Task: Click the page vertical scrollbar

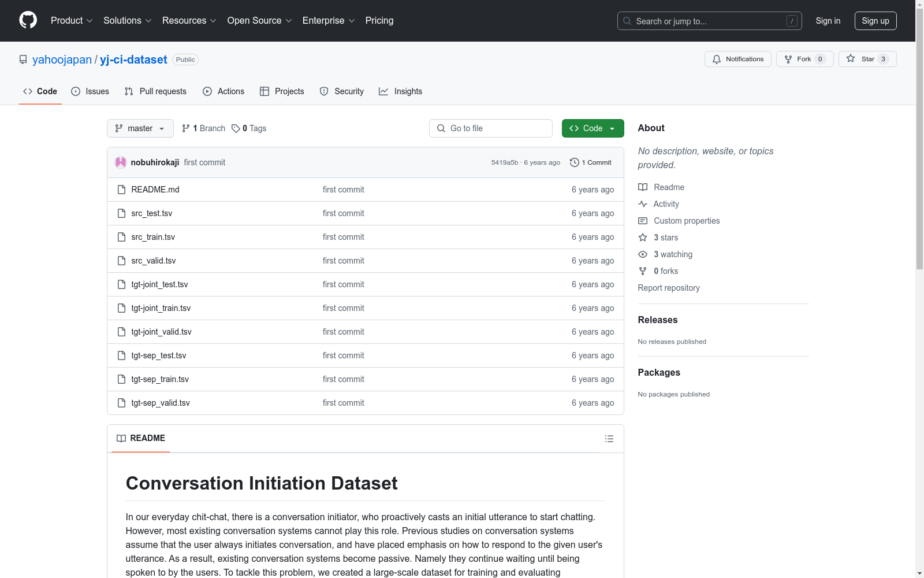Action: tap(919, 139)
